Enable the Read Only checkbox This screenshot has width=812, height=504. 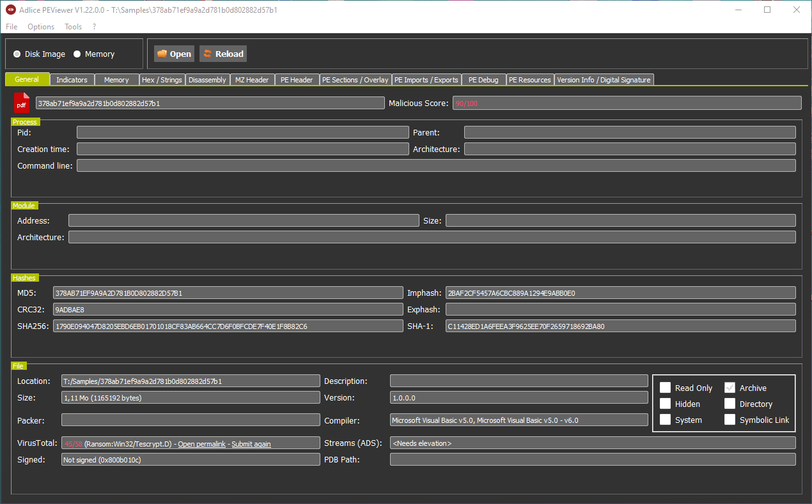coord(666,388)
